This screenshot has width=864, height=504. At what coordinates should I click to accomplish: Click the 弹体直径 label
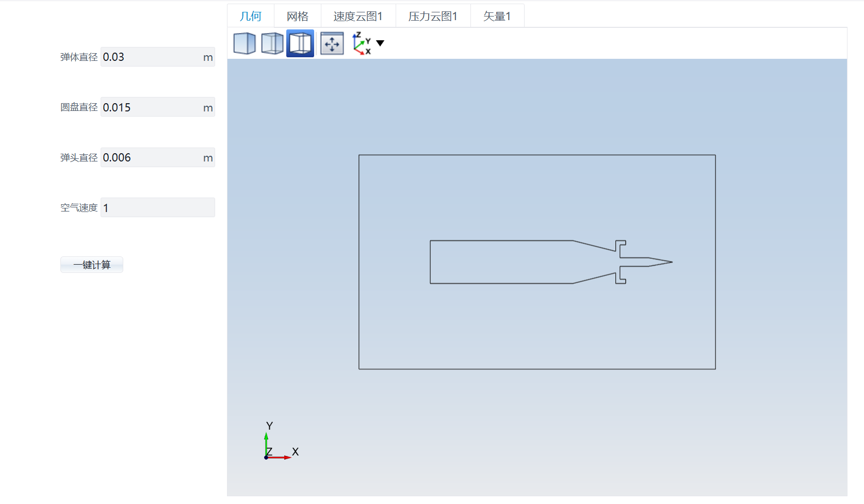(79, 57)
